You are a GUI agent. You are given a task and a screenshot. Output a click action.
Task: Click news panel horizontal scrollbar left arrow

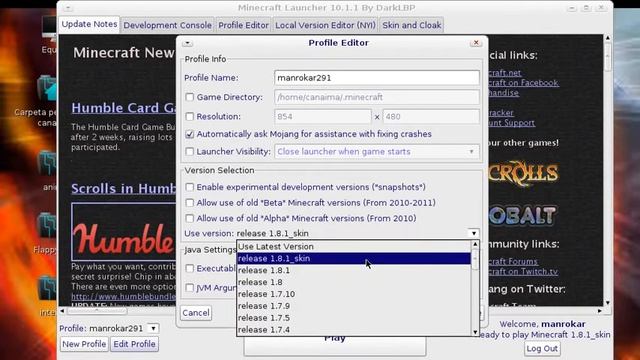[62, 311]
